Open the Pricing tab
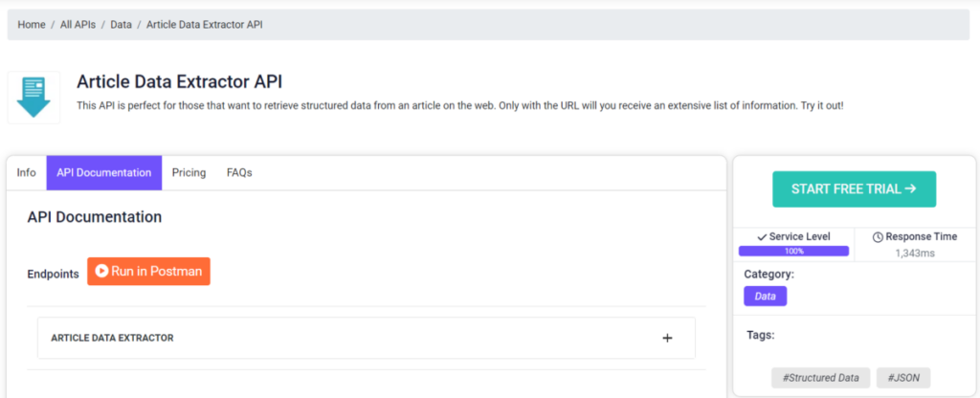Screen dimensions: 980x398 click(189, 172)
